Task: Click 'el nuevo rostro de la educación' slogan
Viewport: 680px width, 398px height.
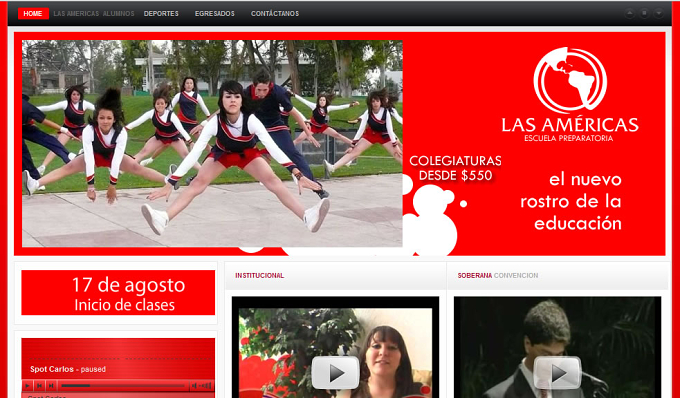Action: [571, 201]
